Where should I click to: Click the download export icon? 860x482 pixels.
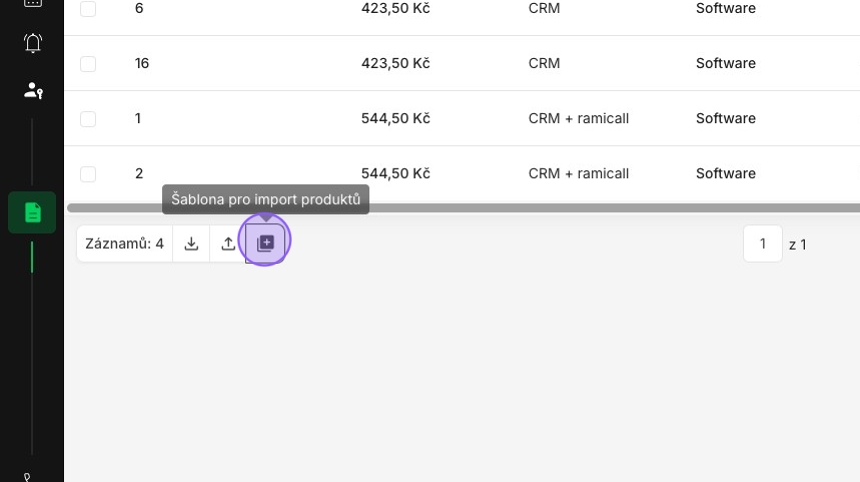point(191,243)
